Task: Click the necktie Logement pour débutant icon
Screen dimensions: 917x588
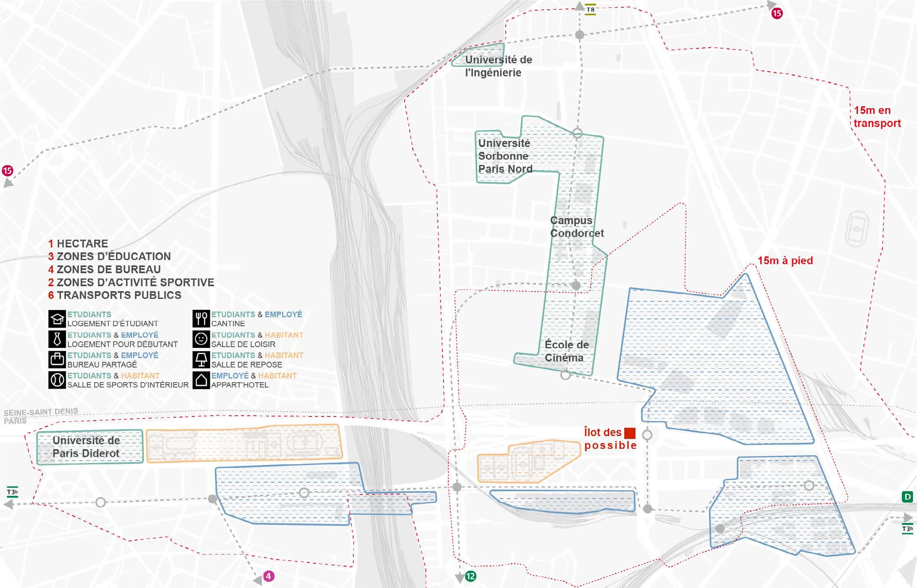Action: (x=57, y=339)
